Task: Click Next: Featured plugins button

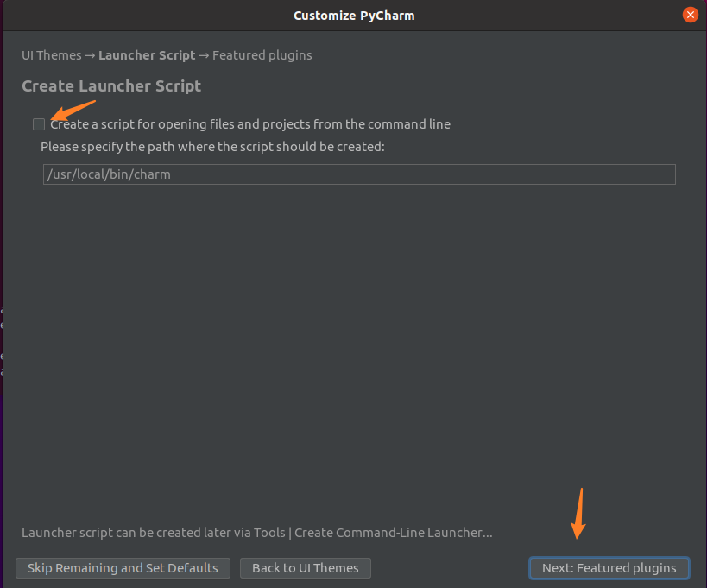Action: (x=609, y=567)
